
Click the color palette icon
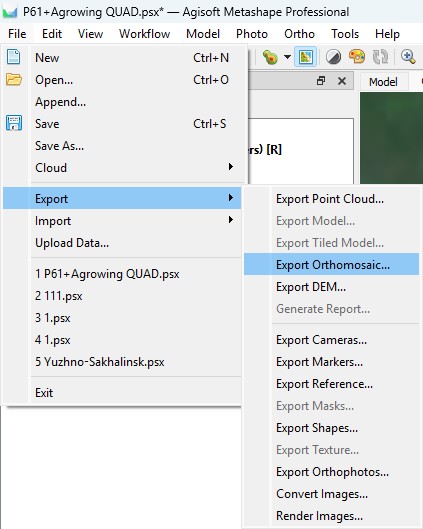(x=357, y=57)
